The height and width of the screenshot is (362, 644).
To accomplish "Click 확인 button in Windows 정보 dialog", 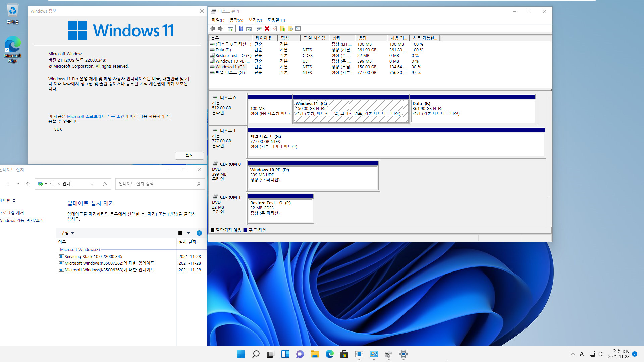I will [x=190, y=156].
